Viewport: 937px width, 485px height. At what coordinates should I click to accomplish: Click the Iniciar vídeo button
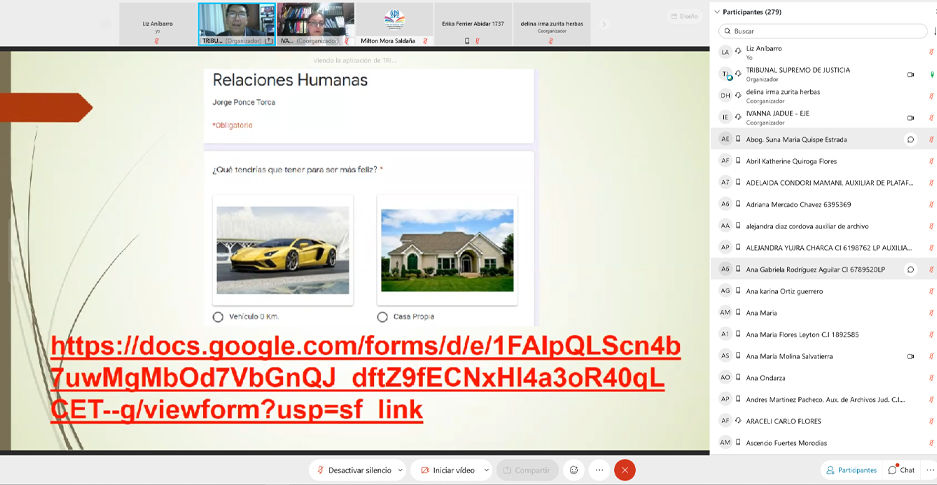(446, 470)
